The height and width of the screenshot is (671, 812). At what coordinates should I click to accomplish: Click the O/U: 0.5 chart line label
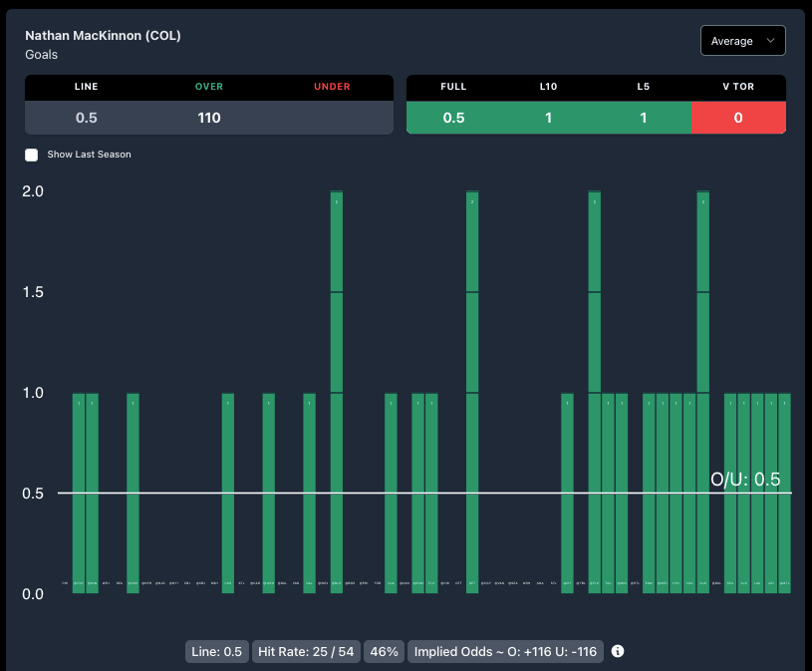pos(744,480)
